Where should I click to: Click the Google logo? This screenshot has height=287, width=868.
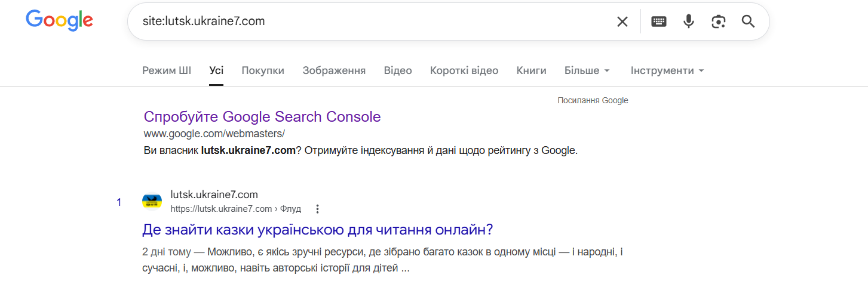point(59,21)
